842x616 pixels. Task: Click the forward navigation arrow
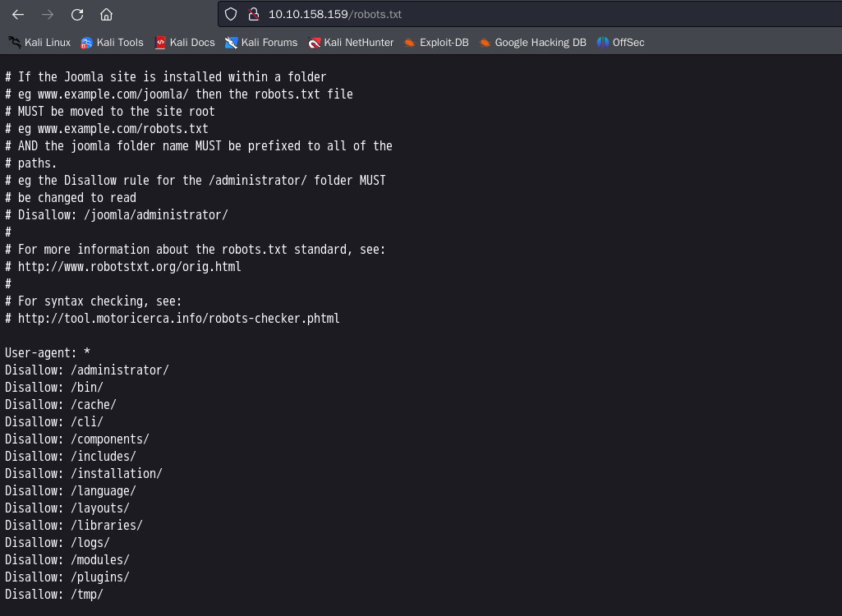(x=48, y=15)
